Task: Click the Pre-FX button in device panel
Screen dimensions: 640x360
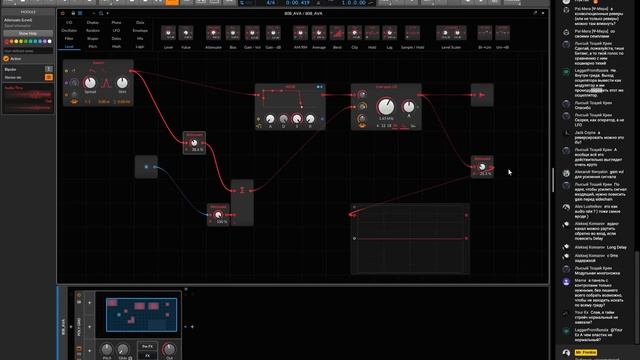Action: click(x=147, y=346)
